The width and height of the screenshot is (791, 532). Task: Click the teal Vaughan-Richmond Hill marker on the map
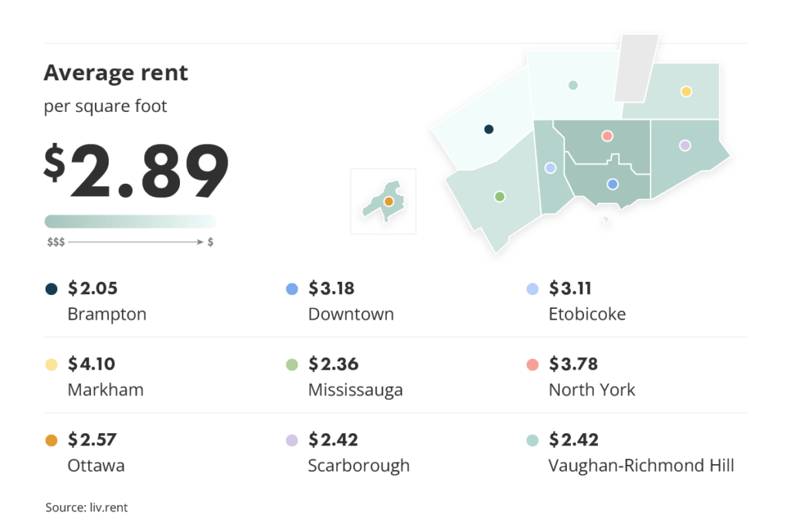[x=572, y=85]
